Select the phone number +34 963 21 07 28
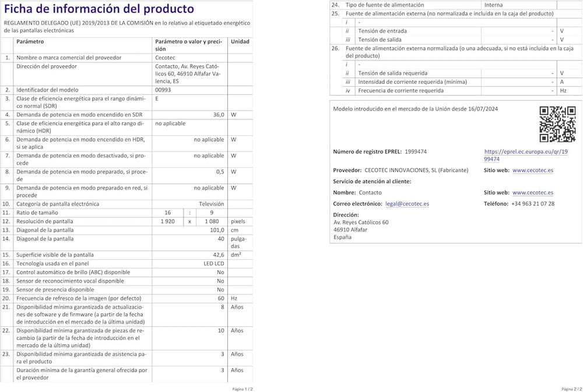 533,204
